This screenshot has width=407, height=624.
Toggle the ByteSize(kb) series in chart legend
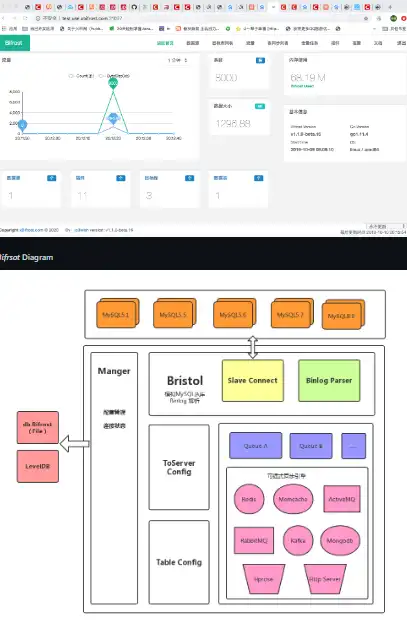click(x=114, y=76)
